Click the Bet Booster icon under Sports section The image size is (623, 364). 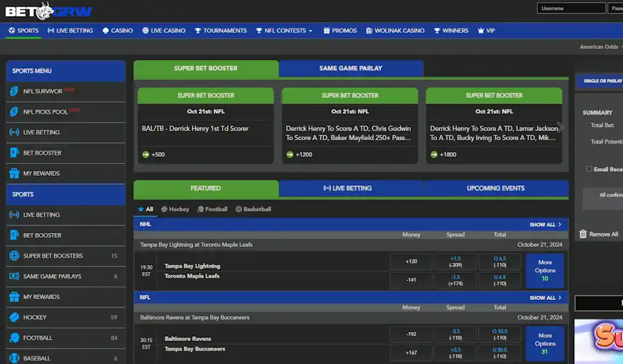[x=14, y=235]
